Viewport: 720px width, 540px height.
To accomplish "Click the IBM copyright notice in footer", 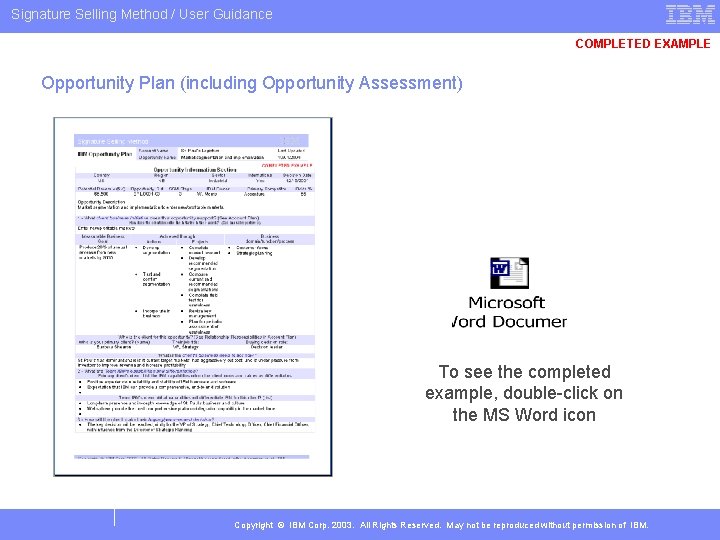I will (x=441, y=525).
